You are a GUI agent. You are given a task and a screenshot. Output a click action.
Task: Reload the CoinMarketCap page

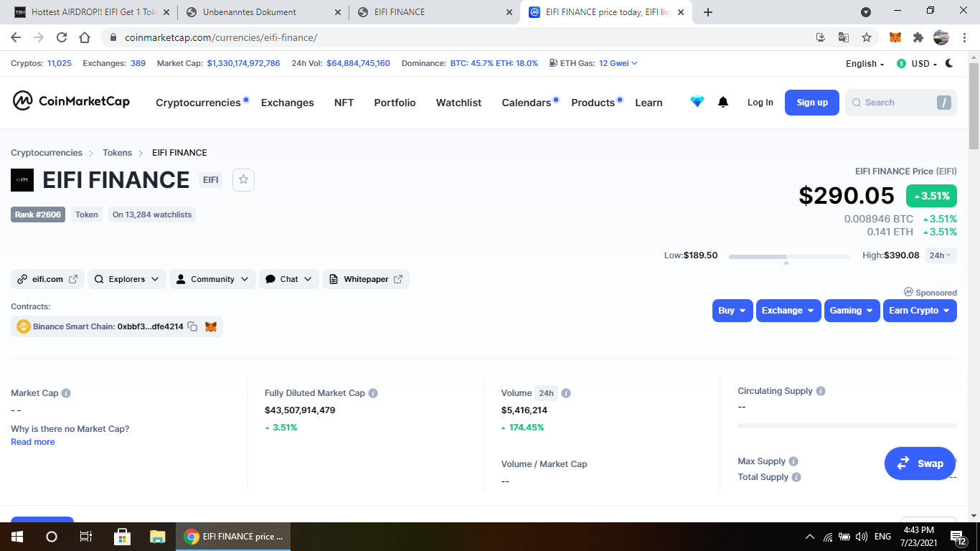pos(62,37)
